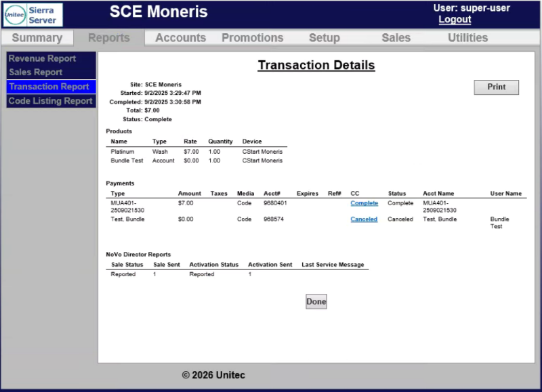The height and width of the screenshot is (392, 542).
Task: Open the Utilities tab
Action: pos(467,38)
